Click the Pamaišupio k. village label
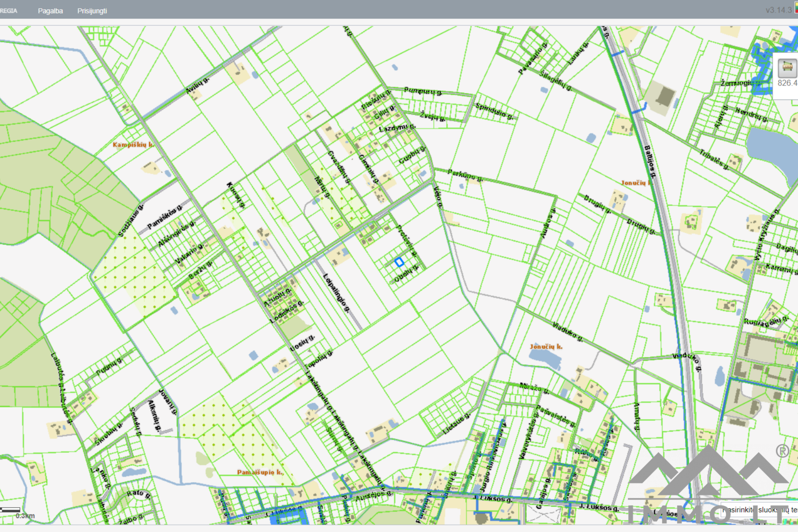 coord(260,472)
